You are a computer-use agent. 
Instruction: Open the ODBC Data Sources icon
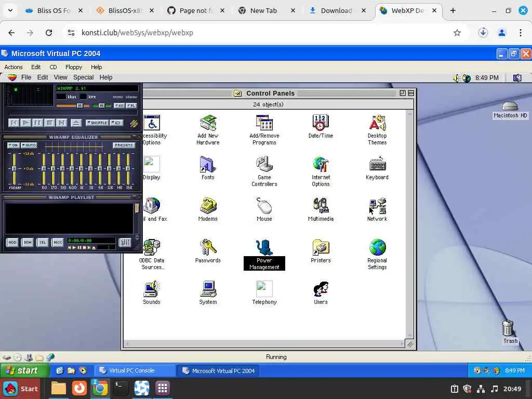coord(151,255)
